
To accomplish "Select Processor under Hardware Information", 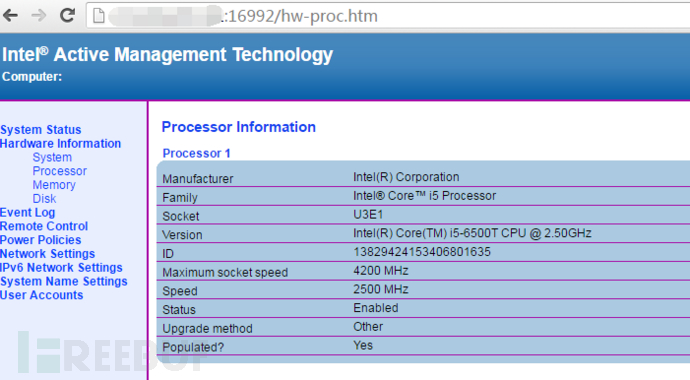I will tap(59, 171).
